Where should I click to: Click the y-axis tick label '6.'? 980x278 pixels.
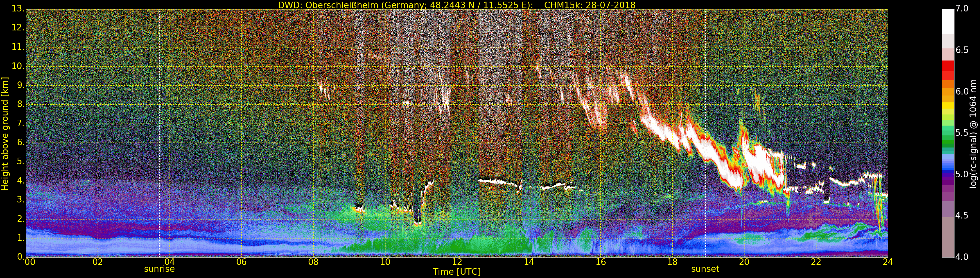(20, 142)
